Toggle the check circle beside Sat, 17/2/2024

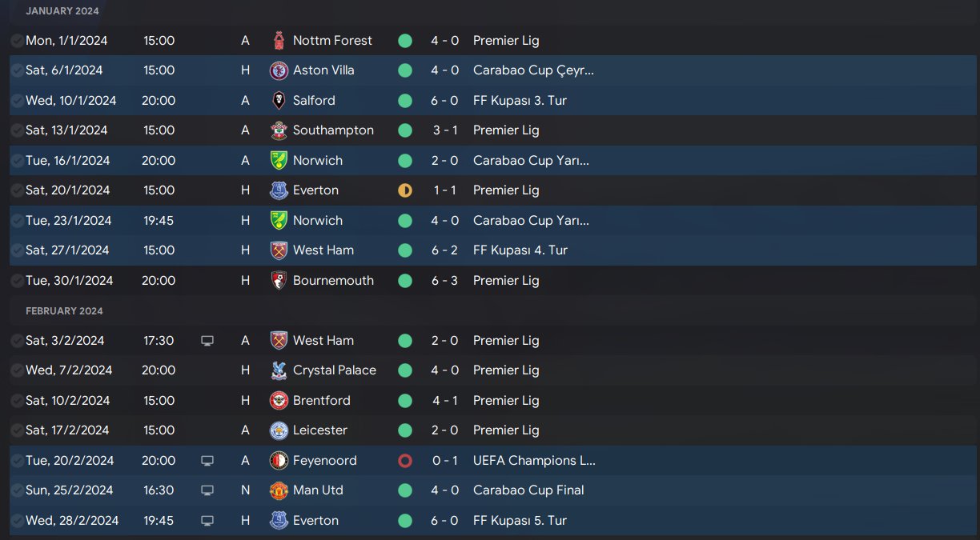[x=17, y=430]
